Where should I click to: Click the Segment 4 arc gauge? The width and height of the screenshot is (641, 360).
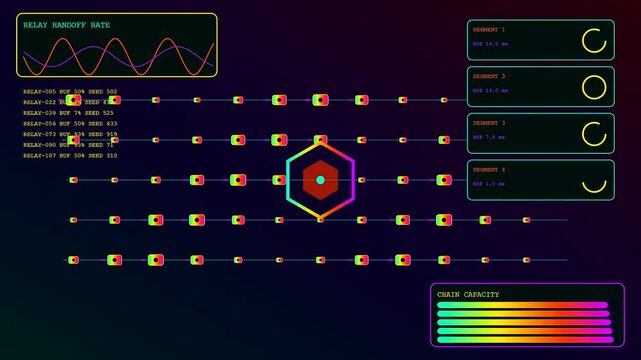click(594, 186)
